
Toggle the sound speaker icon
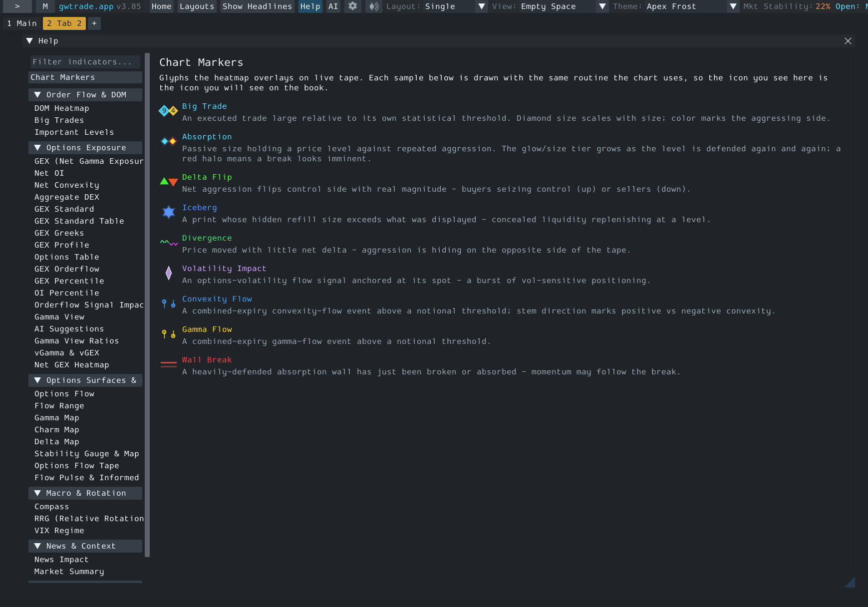pos(373,6)
